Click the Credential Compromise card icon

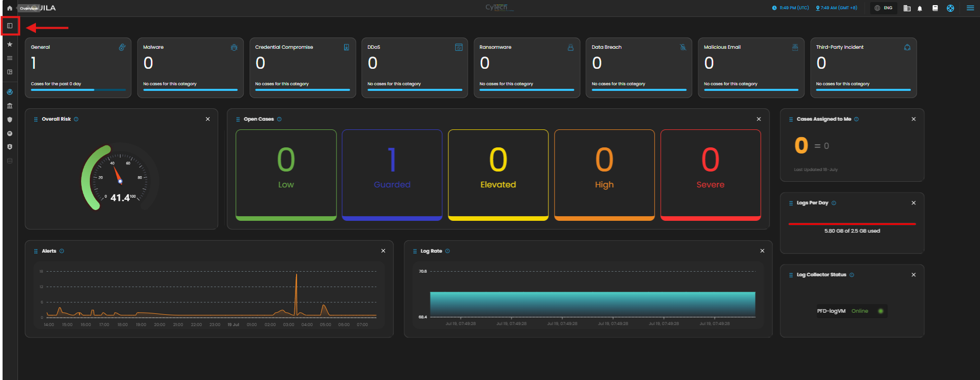[346, 47]
